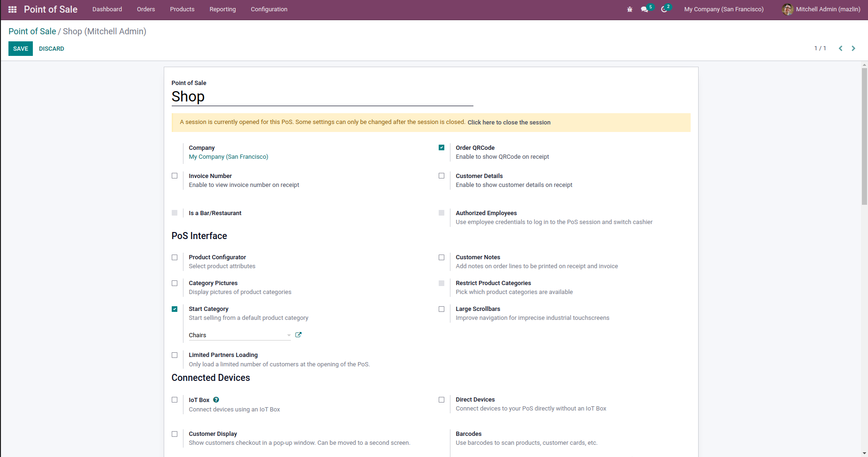868x457 pixels.
Task: Go to Point of Sale breadcrumb
Action: (32, 31)
